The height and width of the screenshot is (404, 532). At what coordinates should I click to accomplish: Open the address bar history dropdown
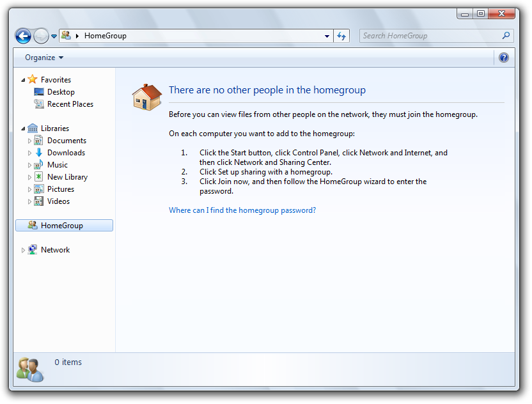(x=327, y=36)
